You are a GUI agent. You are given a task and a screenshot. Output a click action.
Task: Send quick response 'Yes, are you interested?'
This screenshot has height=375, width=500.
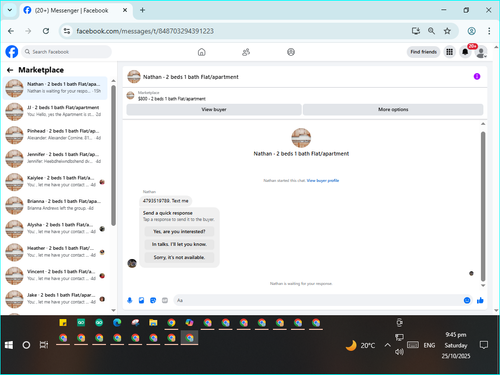coord(179,231)
